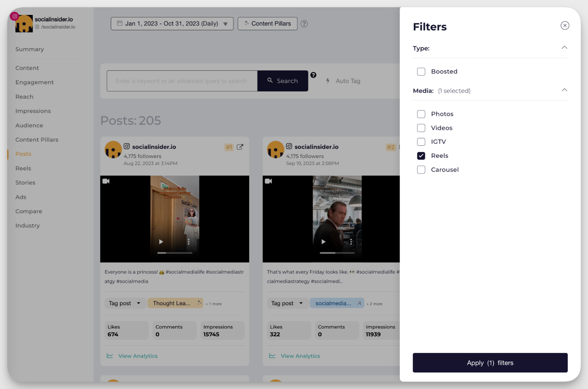Image resolution: width=588 pixels, height=389 pixels.
Task: Open the search help question mark
Action: (x=313, y=75)
